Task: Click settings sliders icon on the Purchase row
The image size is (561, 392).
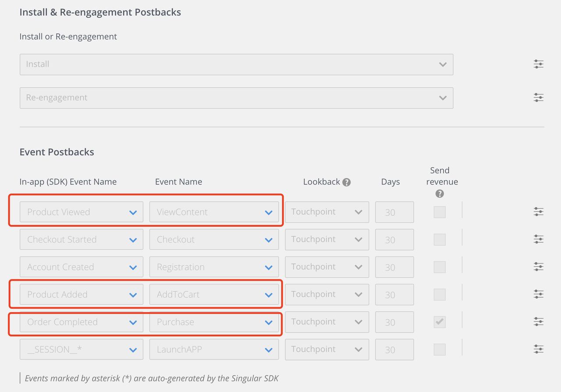Action: click(x=538, y=321)
